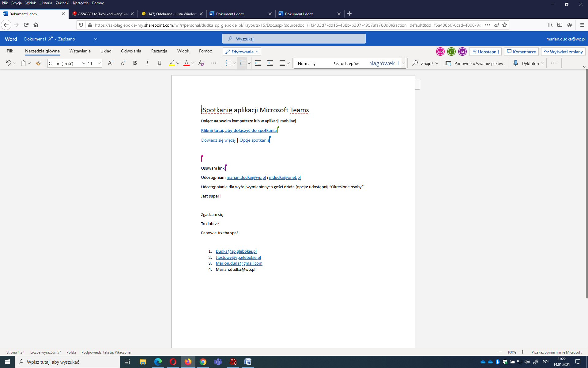Toggle Underline formatting
The image size is (588, 368).
pyautogui.click(x=159, y=63)
